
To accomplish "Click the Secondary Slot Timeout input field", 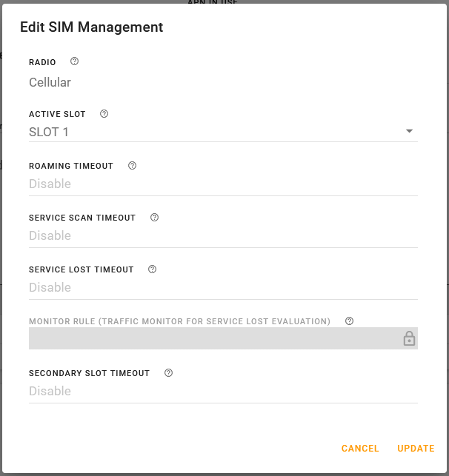I will click(222, 391).
